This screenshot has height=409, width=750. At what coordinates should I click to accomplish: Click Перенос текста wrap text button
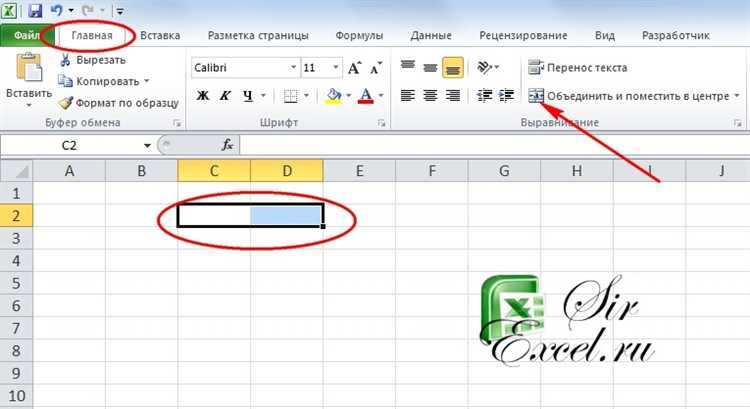click(577, 67)
